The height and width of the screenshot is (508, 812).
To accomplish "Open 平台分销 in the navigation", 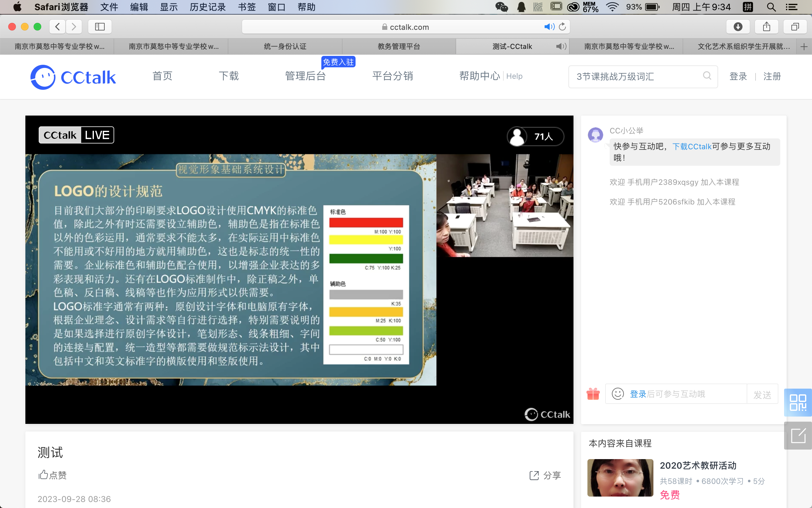I will click(393, 76).
